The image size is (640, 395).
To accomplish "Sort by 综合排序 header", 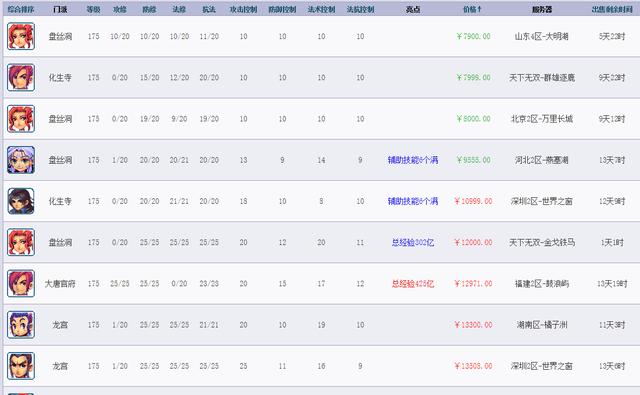I will pos(20,9).
